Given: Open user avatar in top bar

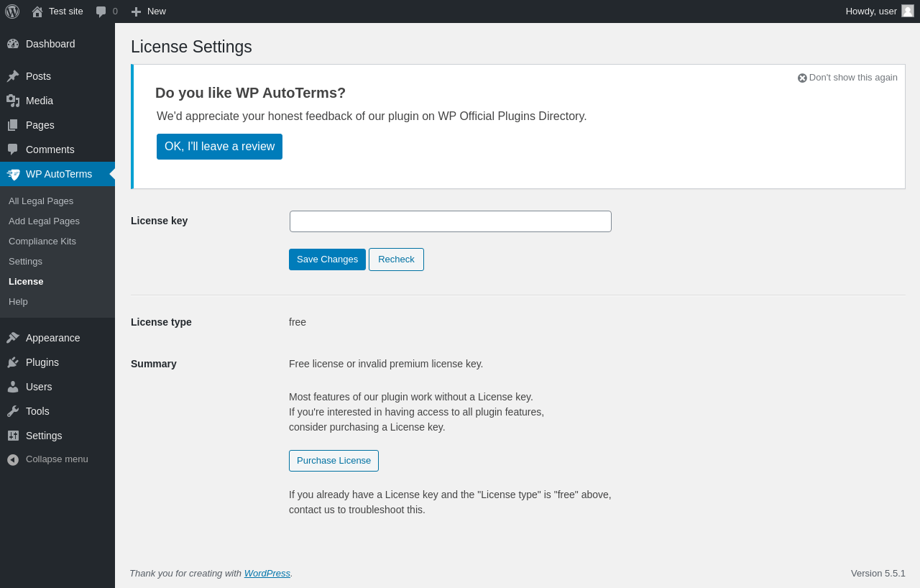Looking at the screenshot, I should point(908,11).
